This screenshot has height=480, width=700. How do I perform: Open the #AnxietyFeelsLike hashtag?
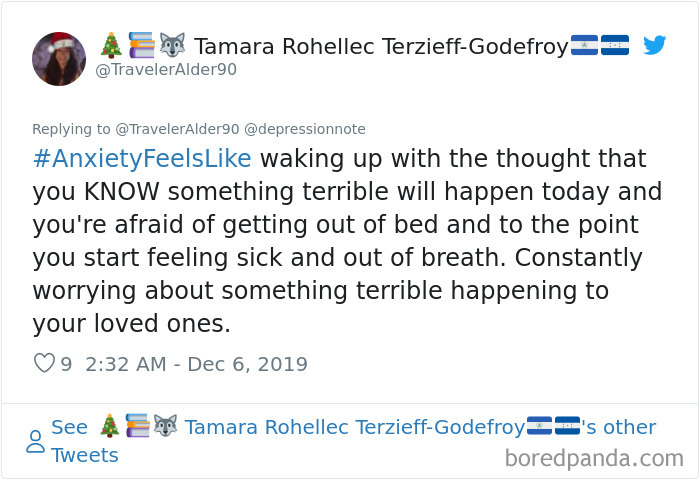point(142,159)
